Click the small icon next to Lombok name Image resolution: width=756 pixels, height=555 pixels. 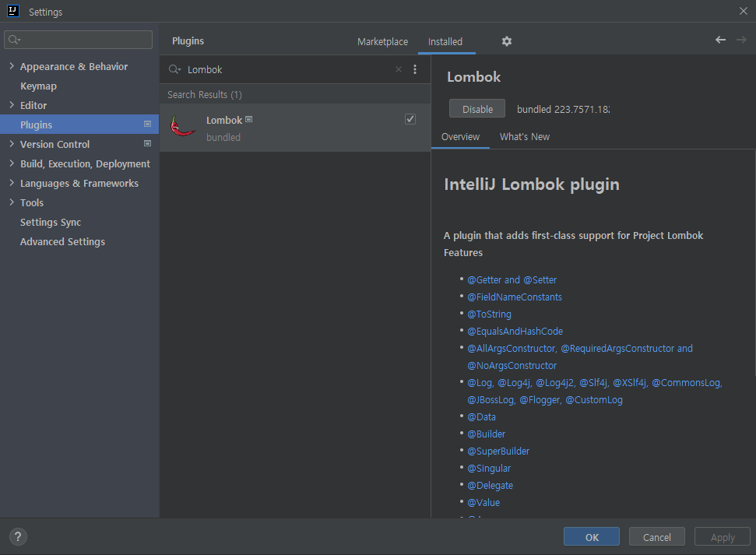[x=249, y=119]
